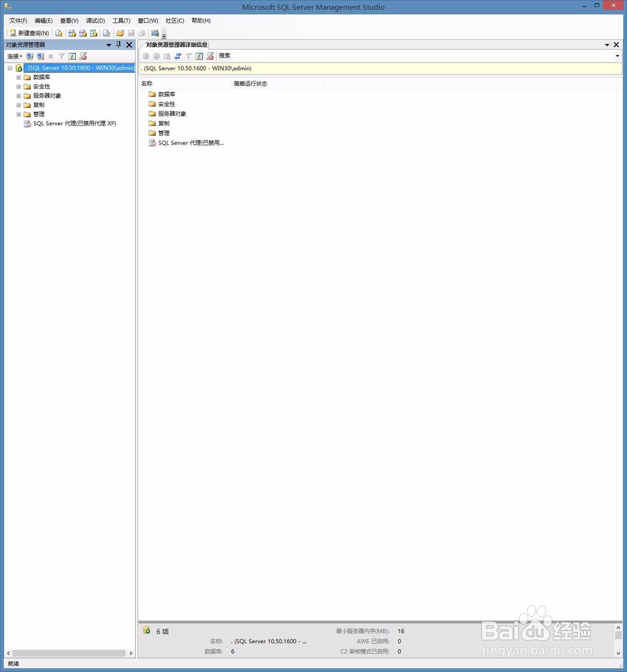Start an Analysis Services MDX query
Viewport: 627px width, 672px height.
point(72,33)
